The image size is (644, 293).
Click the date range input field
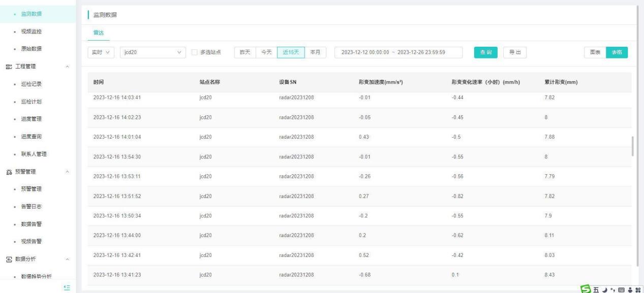click(x=398, y=53)
